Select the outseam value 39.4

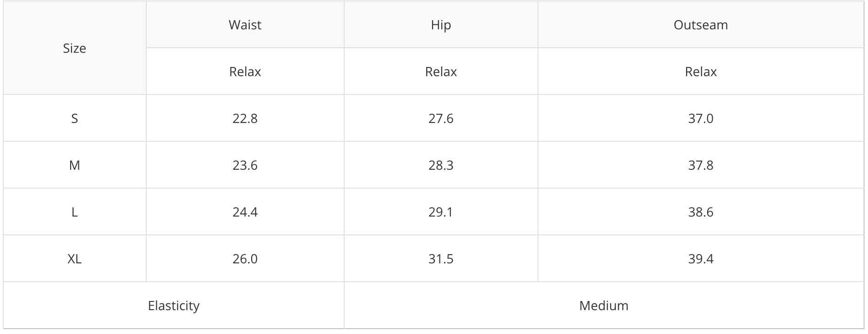pos(700,259)
